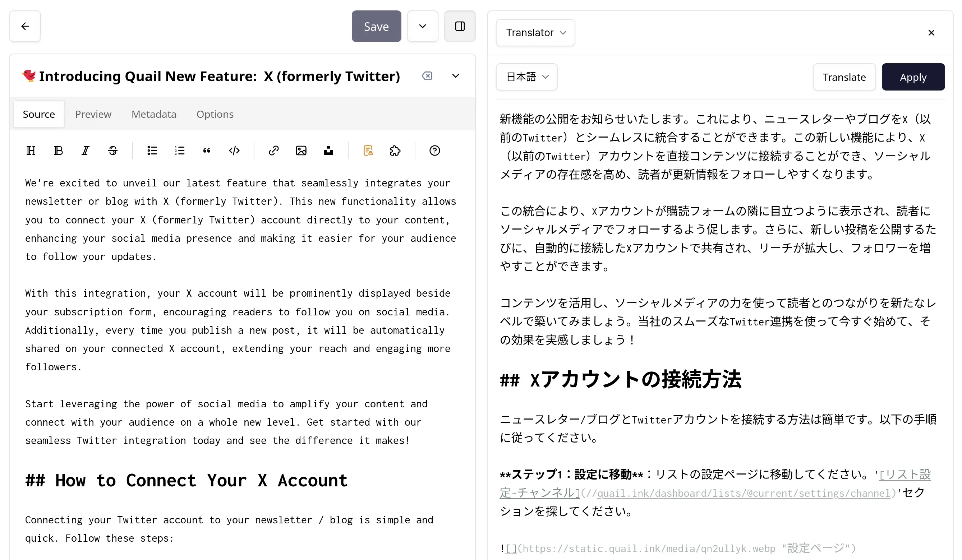Insert inline code formatting
Screen dimensions: 962x560
point(233,150)
